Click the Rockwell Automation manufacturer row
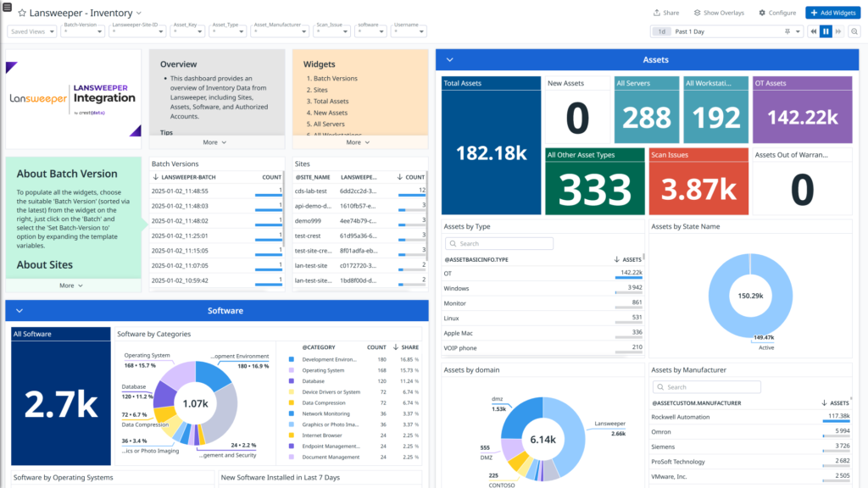This screenshot has width=868, height=488. (x=751, y=417)
